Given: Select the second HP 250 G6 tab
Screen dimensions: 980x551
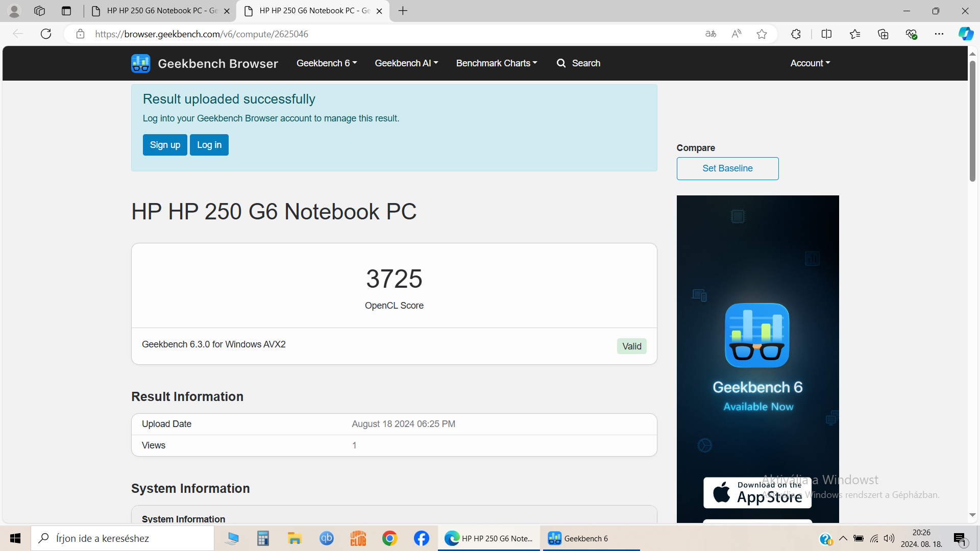Looking at the screenshot, I should pos(312,11).
